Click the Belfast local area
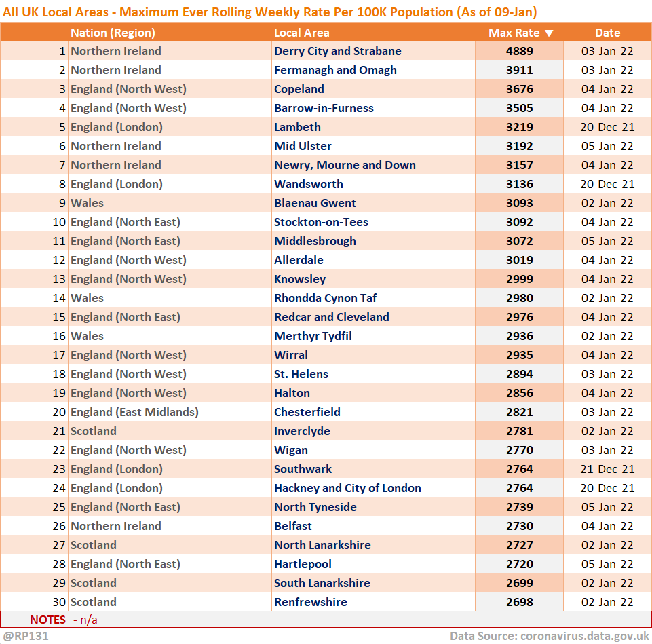Screen dimensions: 652x644 point(293,526)
